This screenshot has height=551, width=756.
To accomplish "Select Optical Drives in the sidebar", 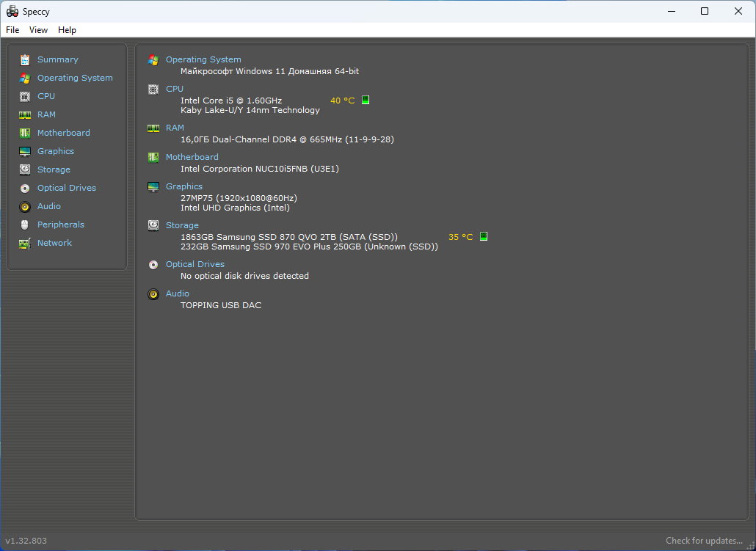I will (x=67, y=188).
